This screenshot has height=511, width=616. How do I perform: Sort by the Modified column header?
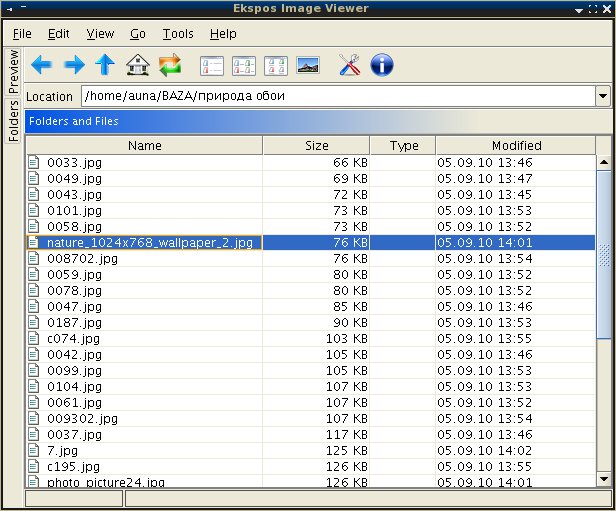(x=516, y=145)
